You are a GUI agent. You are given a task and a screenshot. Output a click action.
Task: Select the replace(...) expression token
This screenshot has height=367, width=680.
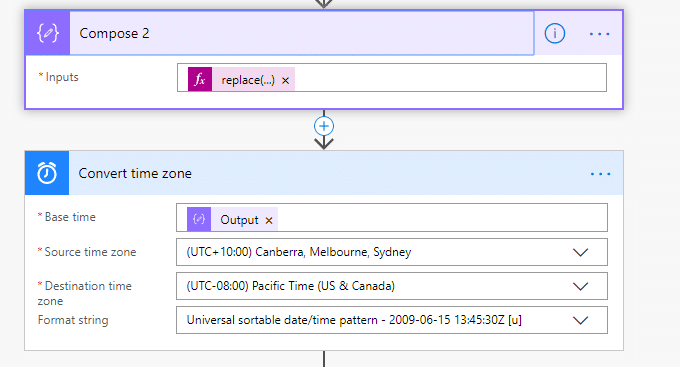tap(248, 80)
